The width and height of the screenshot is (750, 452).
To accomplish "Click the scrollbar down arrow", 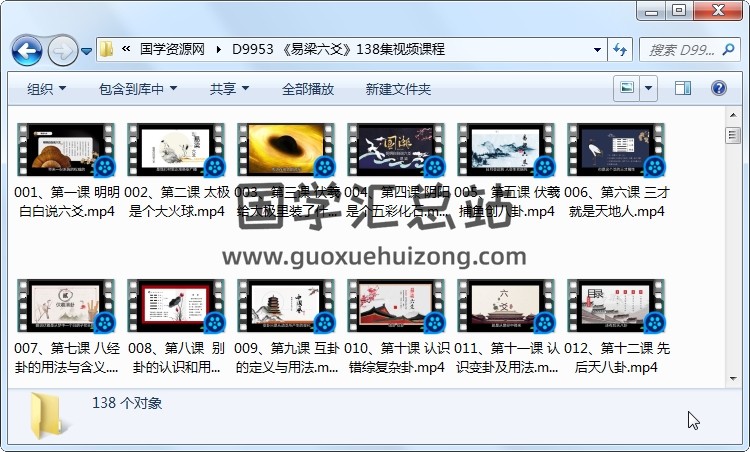I will (x=733, y=379).
